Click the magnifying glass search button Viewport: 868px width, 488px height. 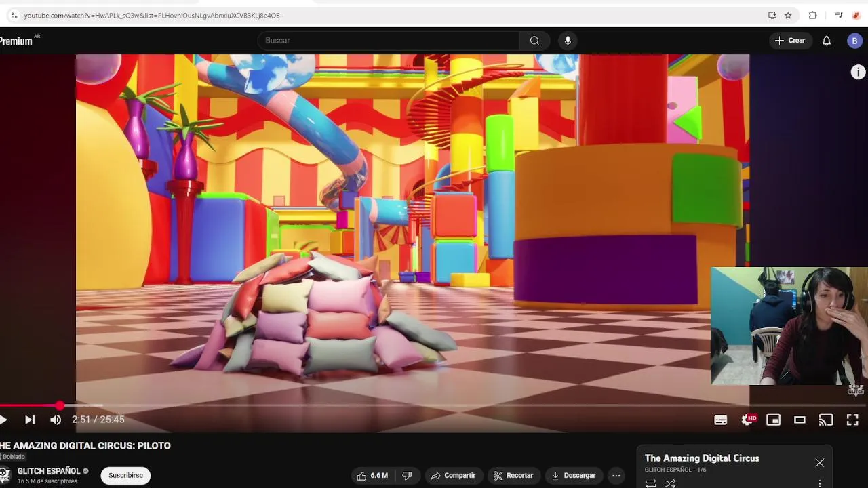coord(534,41)
